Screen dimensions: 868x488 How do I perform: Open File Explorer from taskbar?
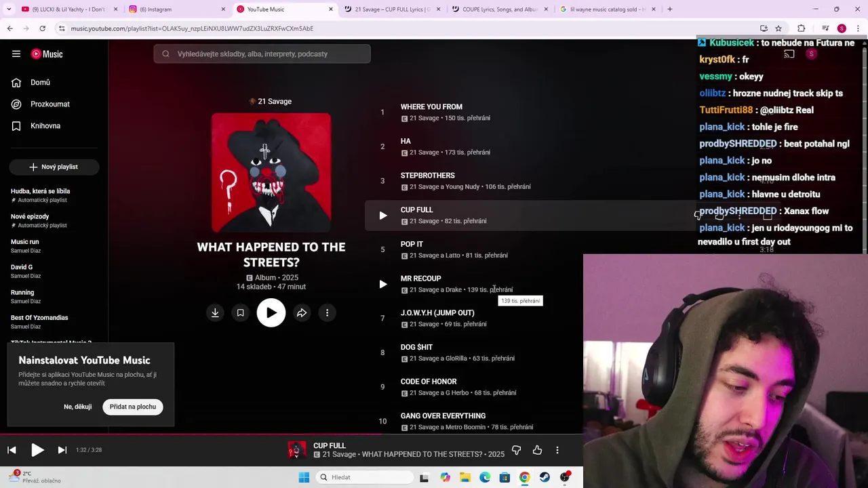coord(465,478)
